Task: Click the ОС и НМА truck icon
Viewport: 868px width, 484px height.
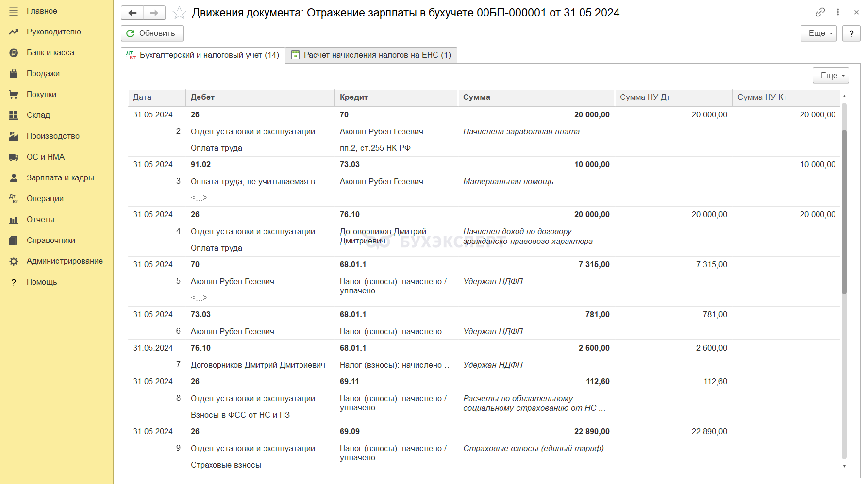Action: point(14,157)
